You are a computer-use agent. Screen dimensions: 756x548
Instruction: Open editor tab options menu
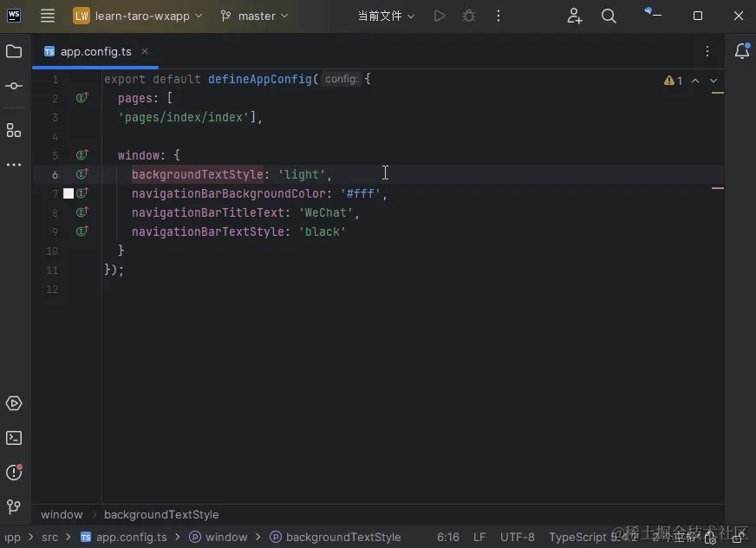click(x=707, y=51)
